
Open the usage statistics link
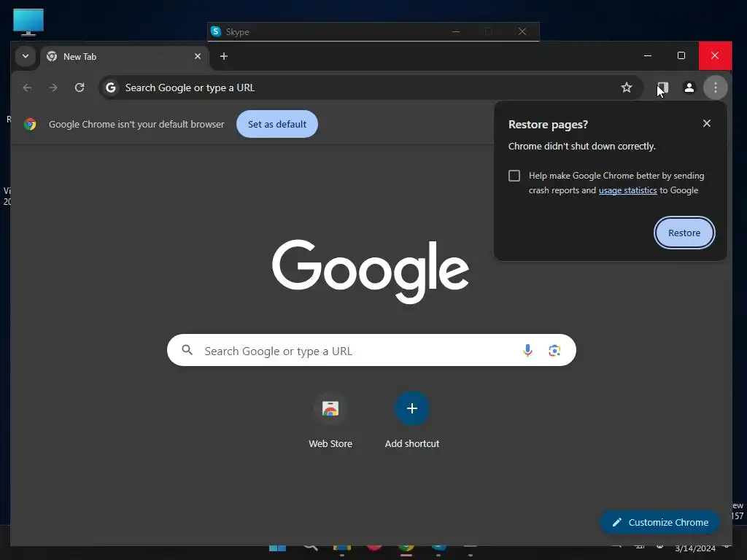[627, 190]
